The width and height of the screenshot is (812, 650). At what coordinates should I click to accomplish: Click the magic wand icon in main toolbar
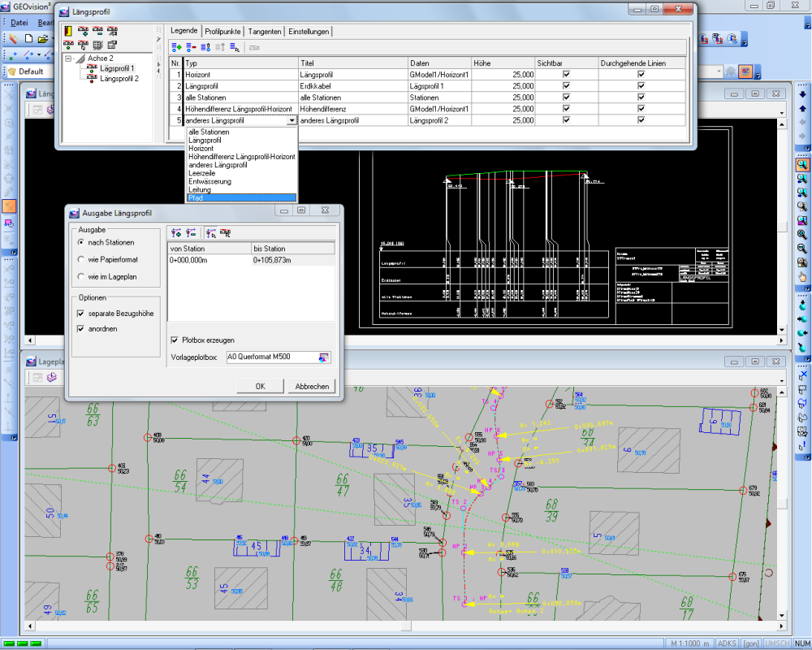[14, 39]
